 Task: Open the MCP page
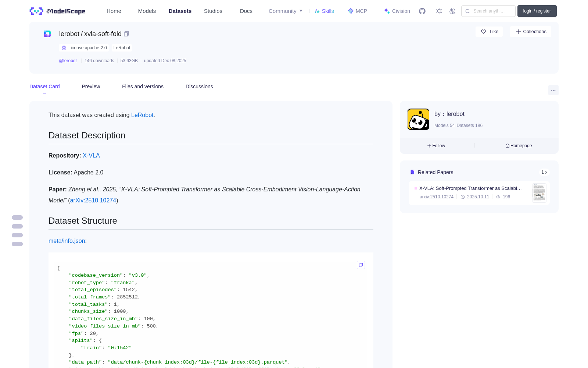tap(358, 11)
